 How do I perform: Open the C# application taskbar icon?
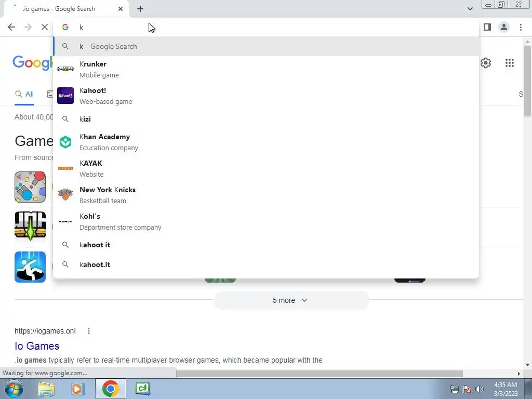pos(142,389)
